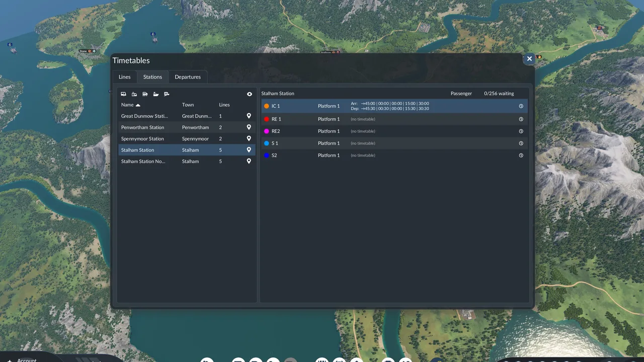Image resolution: width=644 pixels, height=362 pixels.
Task: Open the Departures tab
Action: (188, 77)
